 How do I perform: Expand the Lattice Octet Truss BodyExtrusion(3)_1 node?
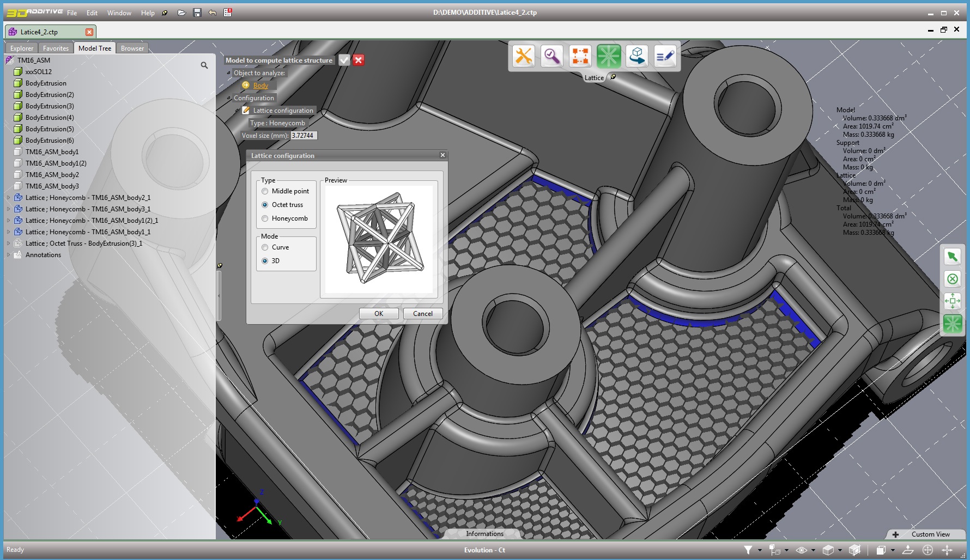pos(8,244)
